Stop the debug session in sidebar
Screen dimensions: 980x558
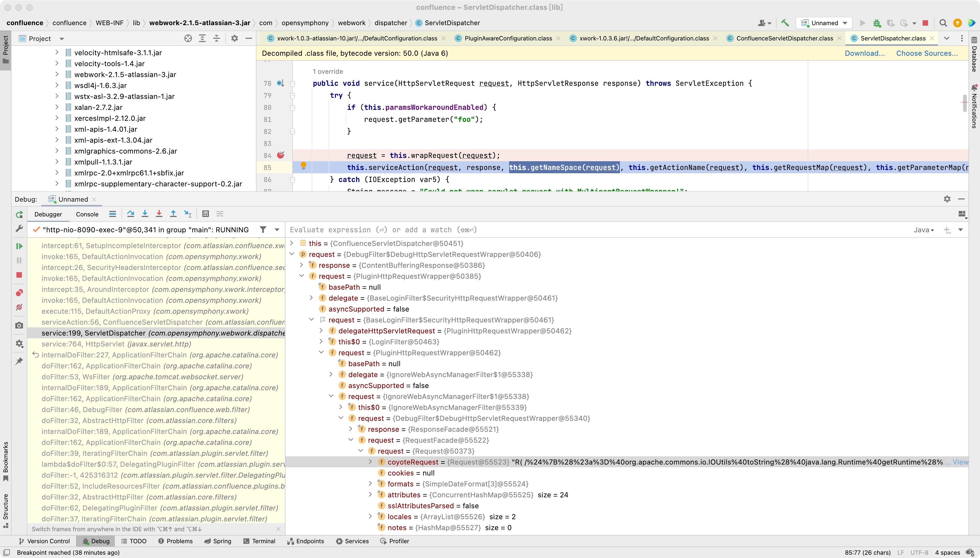click(x=19, y=275)
